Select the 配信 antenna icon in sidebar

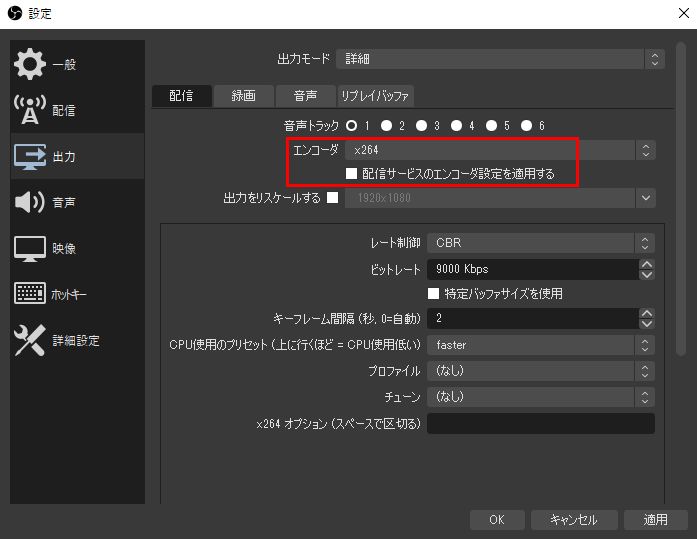(x=29, y=110)
